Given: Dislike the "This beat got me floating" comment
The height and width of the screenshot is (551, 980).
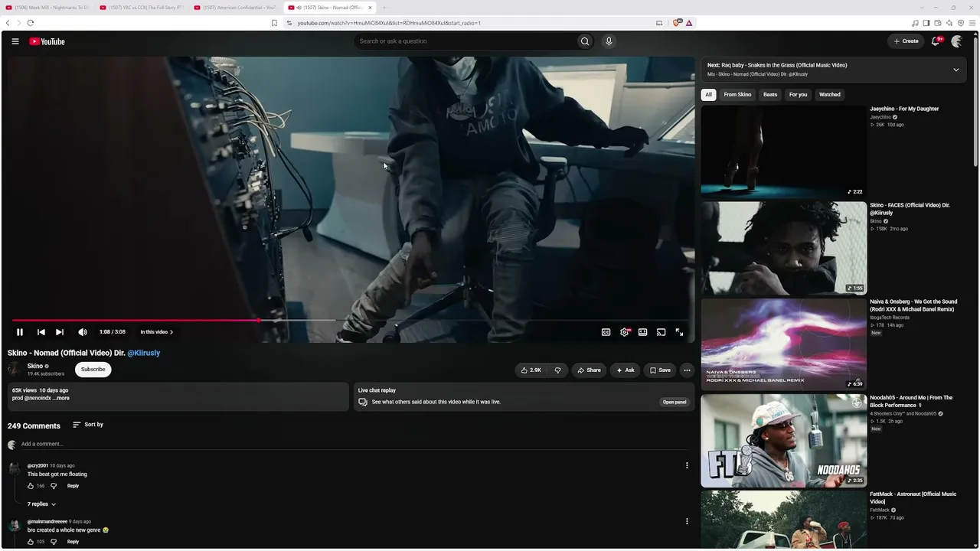Looking at the screenshot, I should (x=54, y=486).
